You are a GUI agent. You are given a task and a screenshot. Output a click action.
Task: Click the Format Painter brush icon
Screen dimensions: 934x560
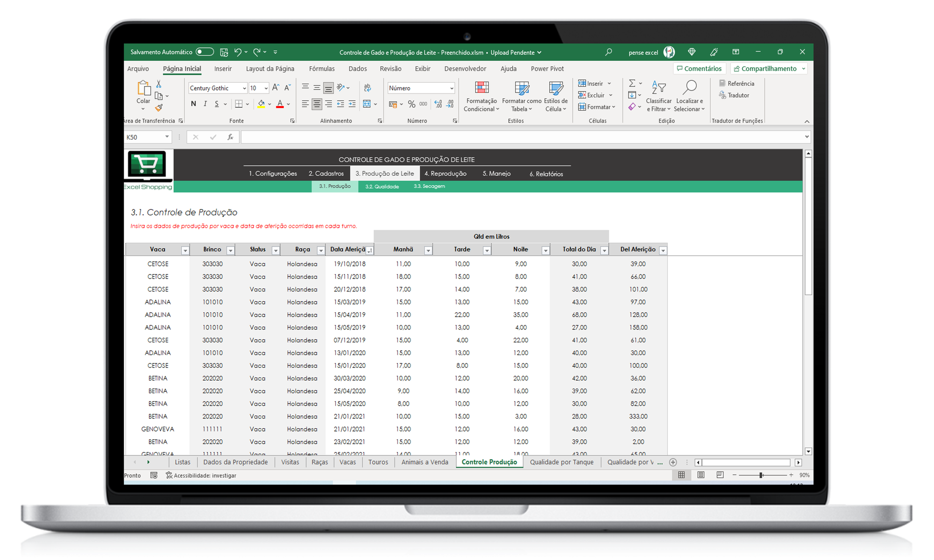pyautogui.click(x=159, y=108)
